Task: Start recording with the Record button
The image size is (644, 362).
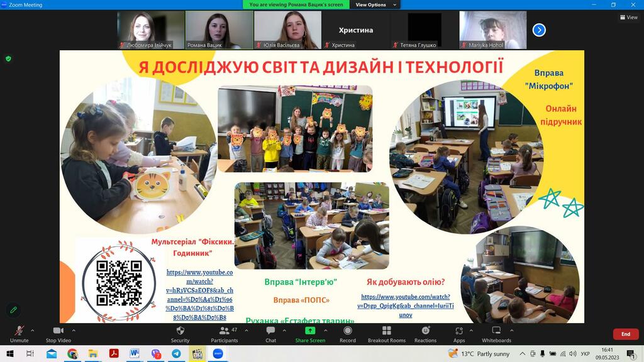Action: pyautogui.click(x=347, y=334)
